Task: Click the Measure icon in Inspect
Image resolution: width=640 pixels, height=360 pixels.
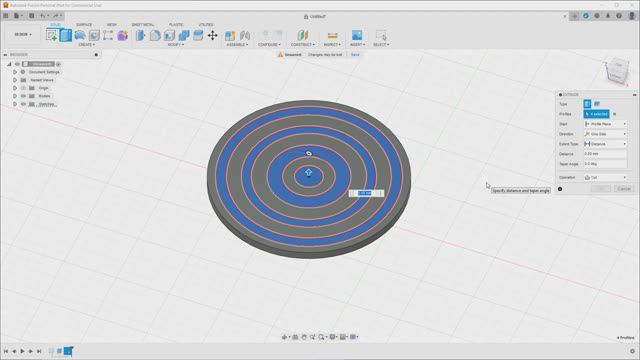Action: [x=333, y=36]
